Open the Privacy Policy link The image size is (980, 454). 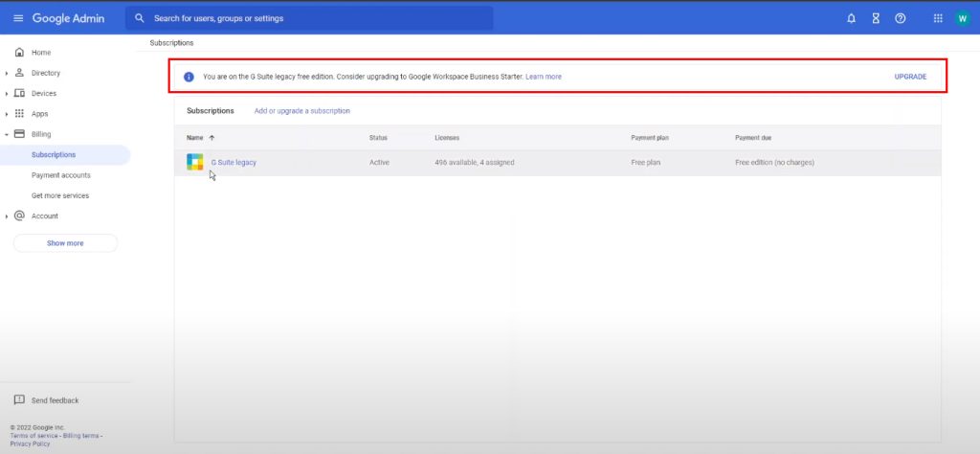coord(30,444)
